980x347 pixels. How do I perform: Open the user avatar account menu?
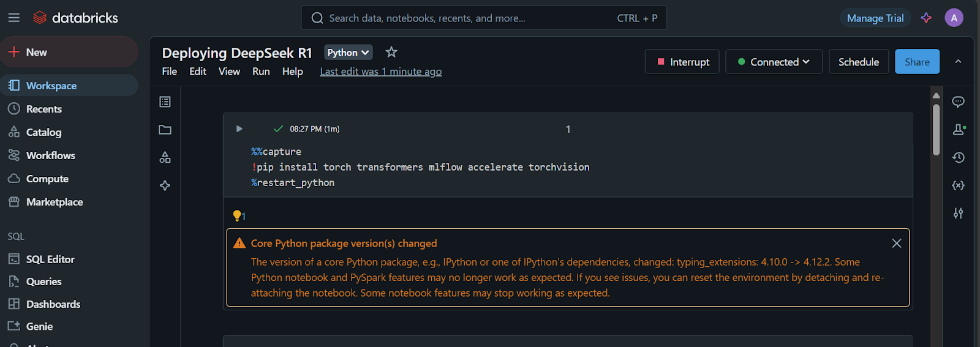954,18
